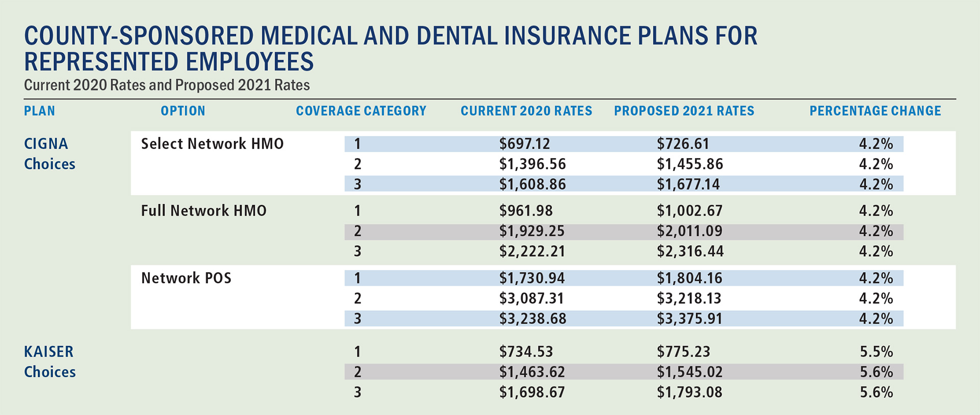Click the CURRENT 2020 RATES header
Viewport: 980px width, 415px height.
click(526, 111)
